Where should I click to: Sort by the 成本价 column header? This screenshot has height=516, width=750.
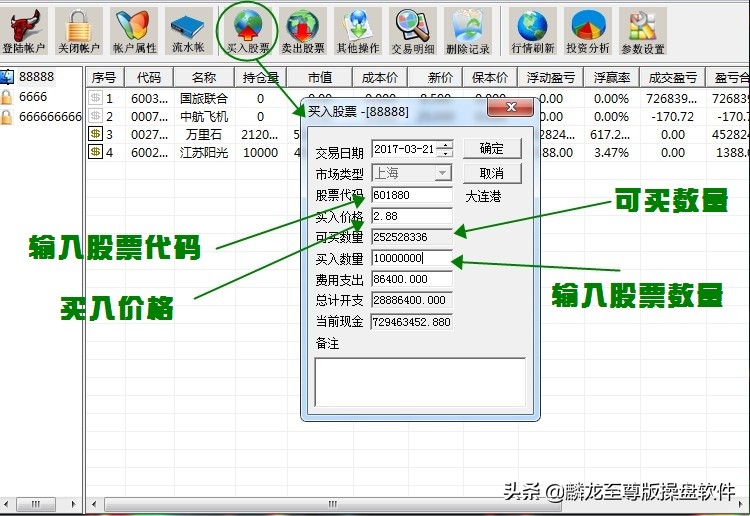380,77
